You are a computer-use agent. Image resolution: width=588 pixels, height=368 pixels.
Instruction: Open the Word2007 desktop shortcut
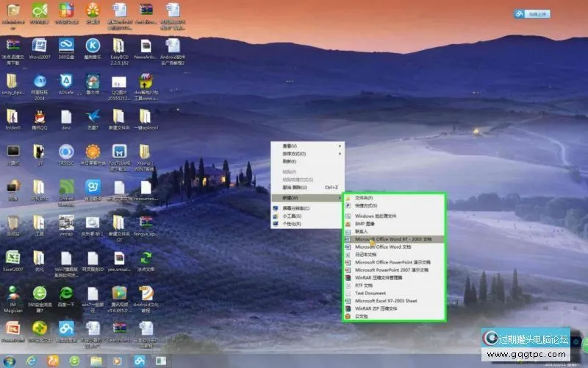(40, 49)
